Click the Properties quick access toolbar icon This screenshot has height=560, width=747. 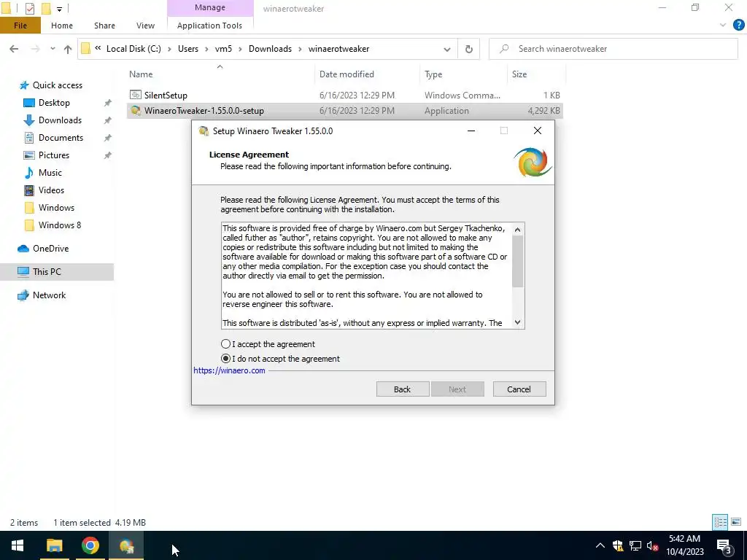pyautogui.click(x=29, y=8)
